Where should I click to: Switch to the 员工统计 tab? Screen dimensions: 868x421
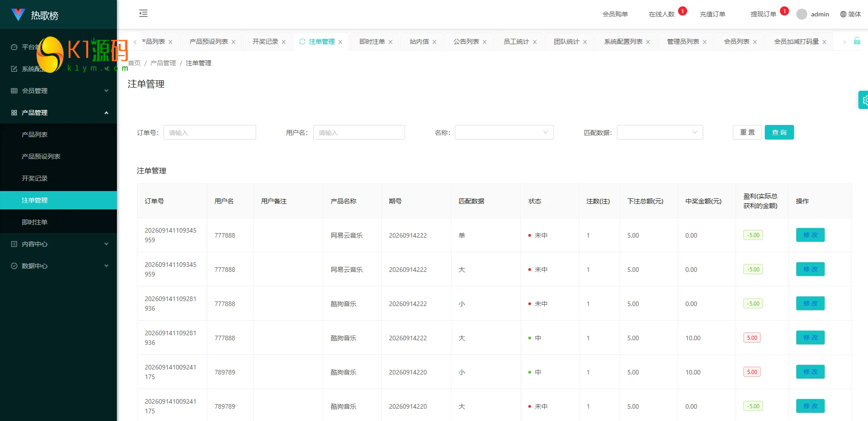pos(516,42)
